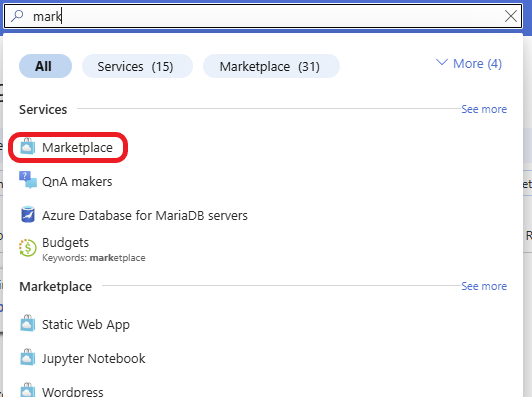This screenshot has height=405, width=532.
Task: Click the QnA makers icon
Action: [27, 180]
